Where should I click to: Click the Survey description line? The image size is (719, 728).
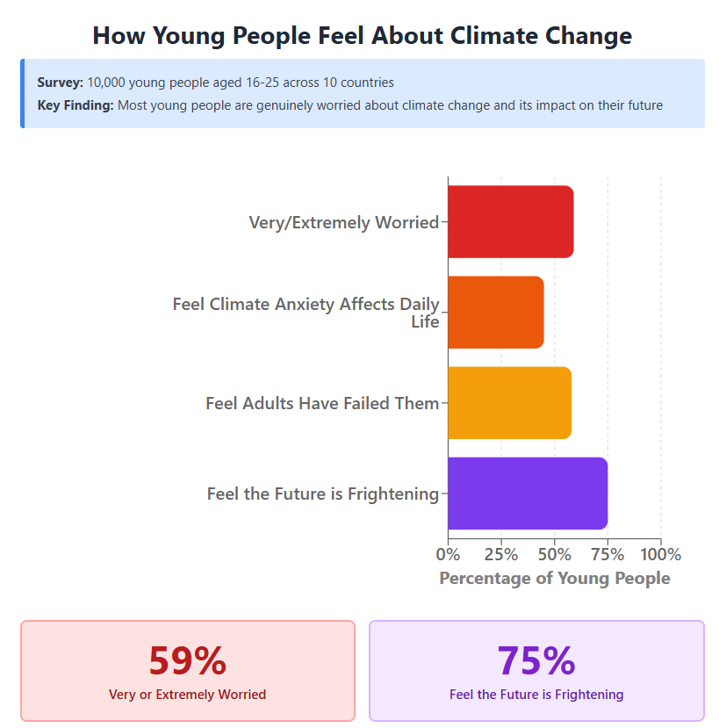tap(216, 83)
